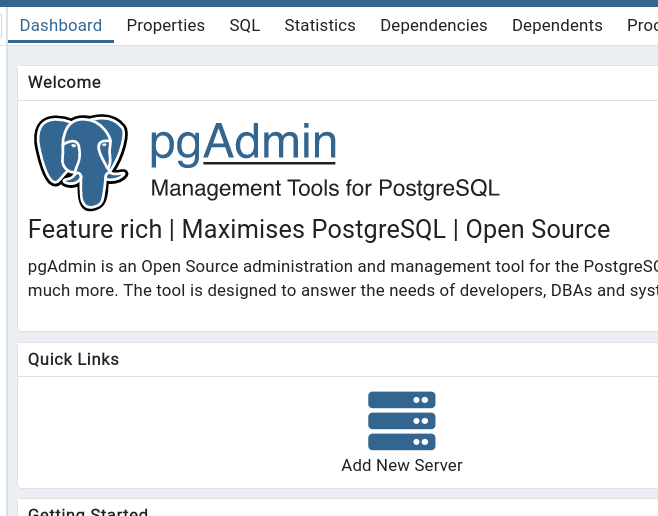Select the SQL tab
The image size is (658, 516).
pyautogui.click(x=244, y=25)
